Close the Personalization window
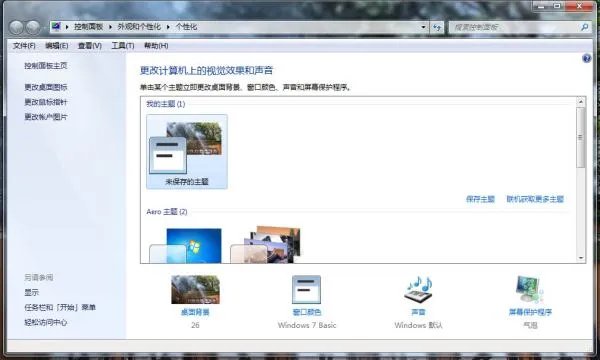 (x=579, y=6)
